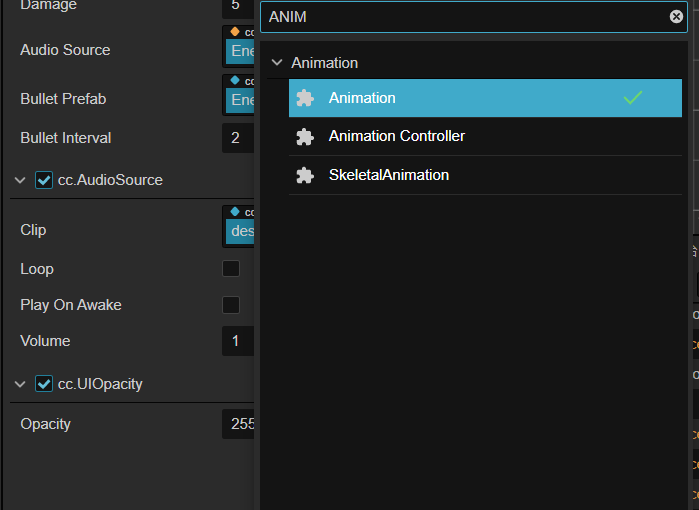Screen dimensions: 699x510
Task: Click the Bullet Interval value field
Action: (237, 138)
